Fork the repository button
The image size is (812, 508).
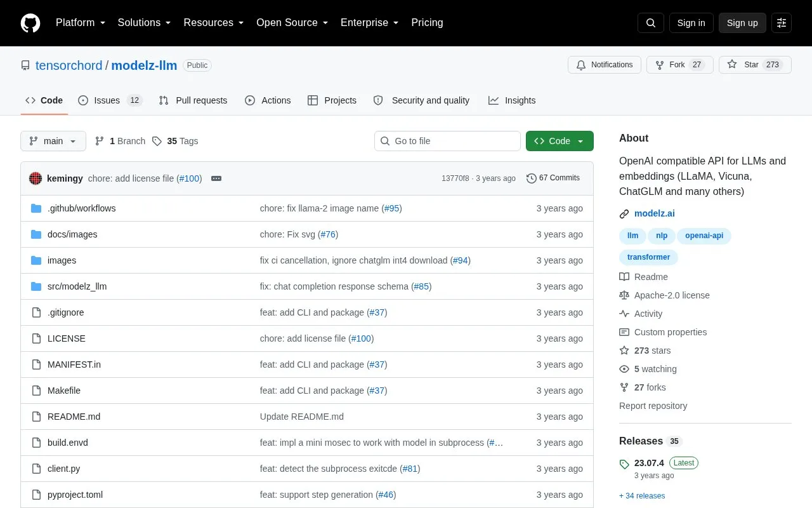click(x=679, y=65)
